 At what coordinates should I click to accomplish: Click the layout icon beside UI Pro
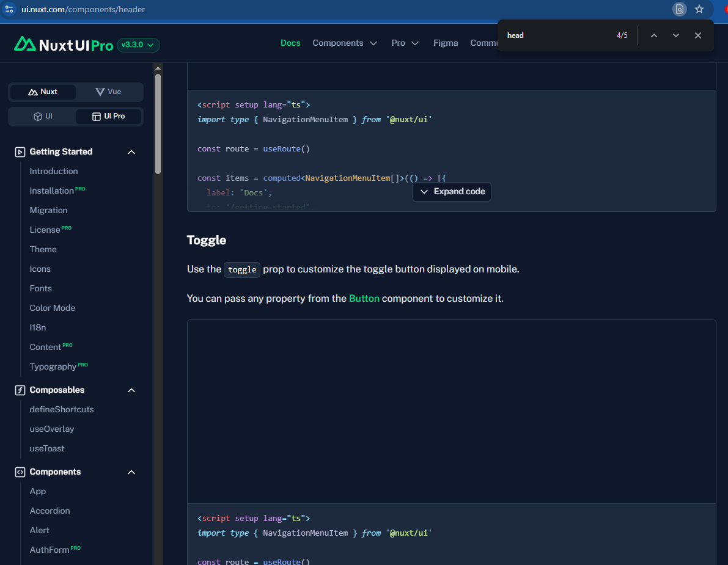pos(97,117)
